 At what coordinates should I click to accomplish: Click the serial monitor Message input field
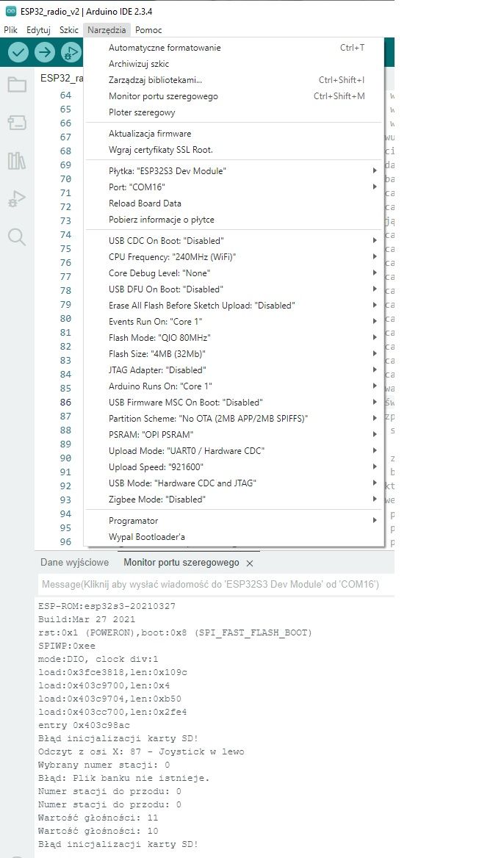click(x=215, y=585)
